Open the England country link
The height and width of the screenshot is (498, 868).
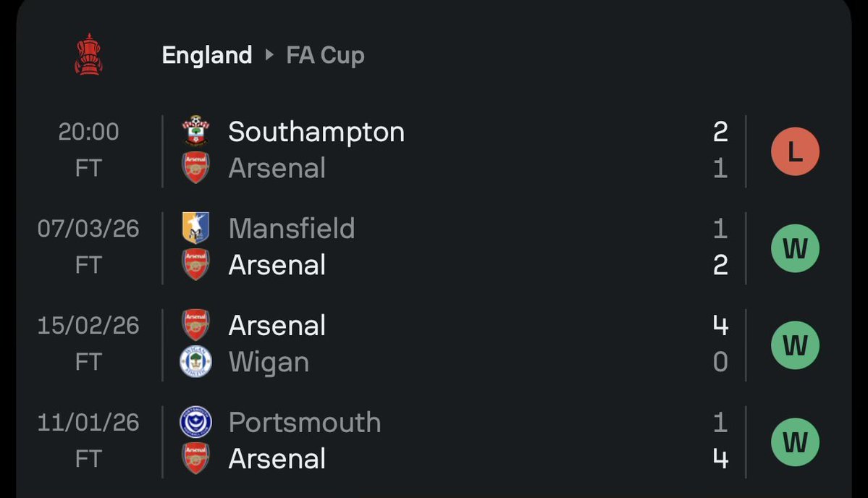pyautogui.click(x=207, y=55)
